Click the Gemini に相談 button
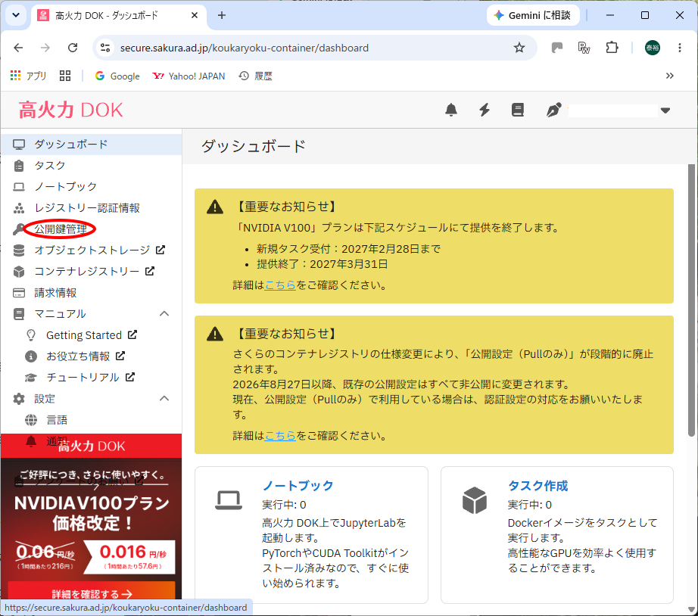Image resolution: width=698 pixels, height=616 pixels. (533, 16)
